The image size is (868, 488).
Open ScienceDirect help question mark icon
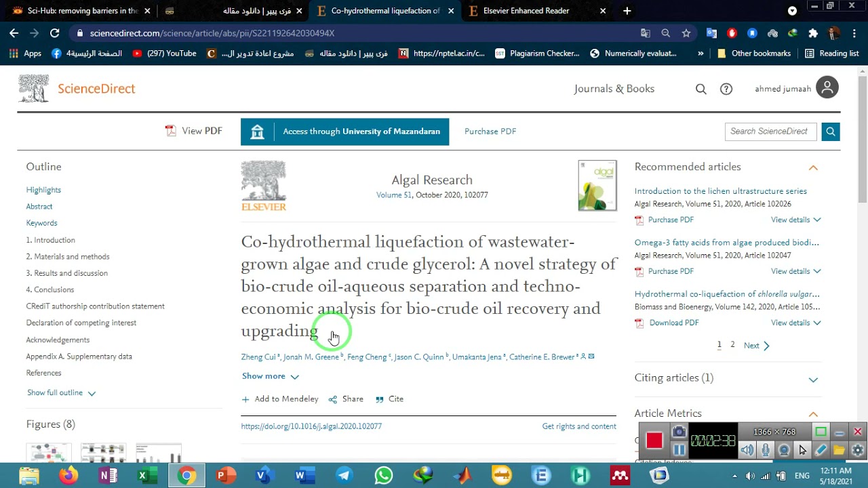(726, 89)
